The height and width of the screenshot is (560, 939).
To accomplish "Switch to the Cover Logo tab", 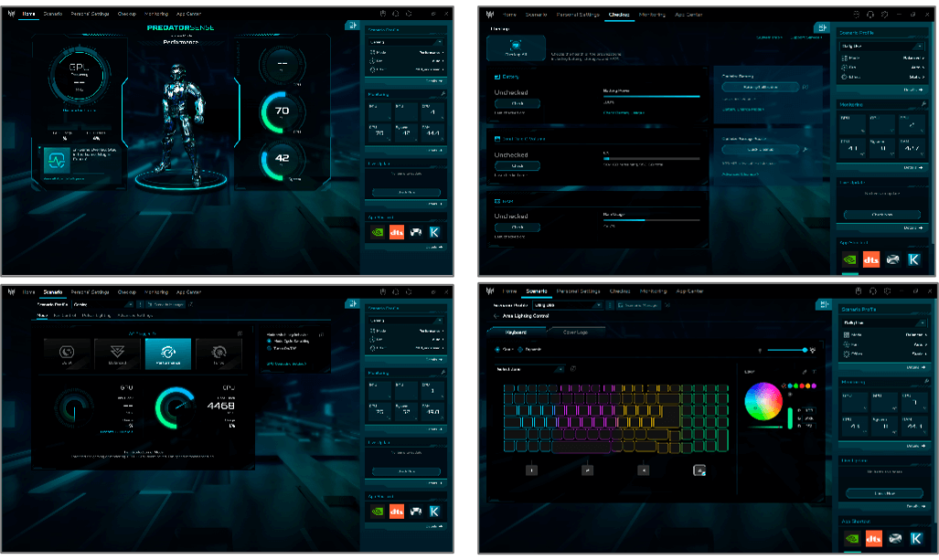I will click(x=575, y=332).
